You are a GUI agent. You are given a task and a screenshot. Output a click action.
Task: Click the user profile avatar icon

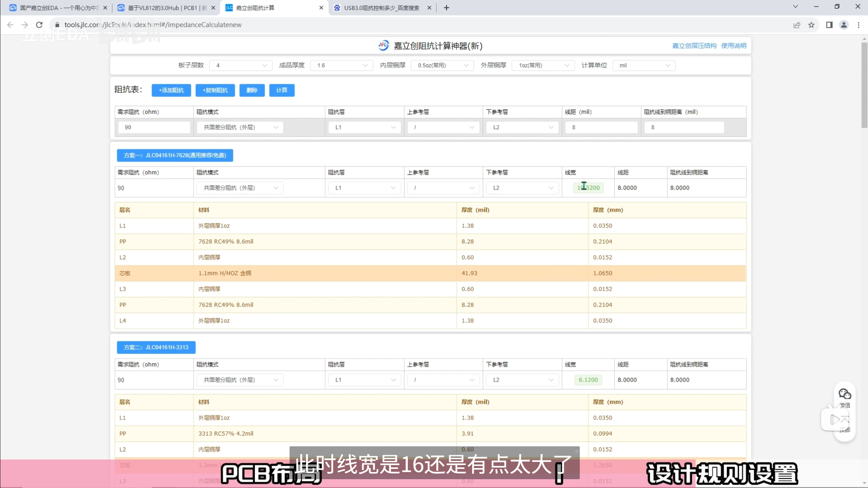(844, 25)
